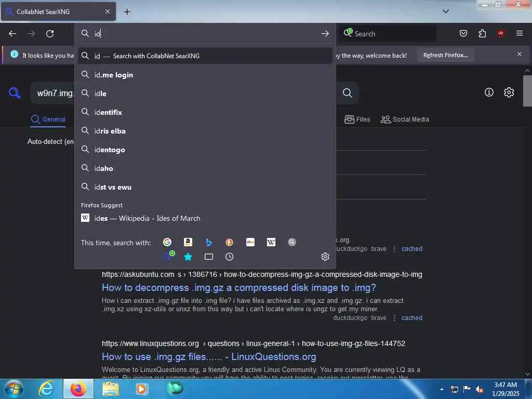Open SearXNG about info icon
This screenshot has height=399, width=532.
(x=489, y=92)
